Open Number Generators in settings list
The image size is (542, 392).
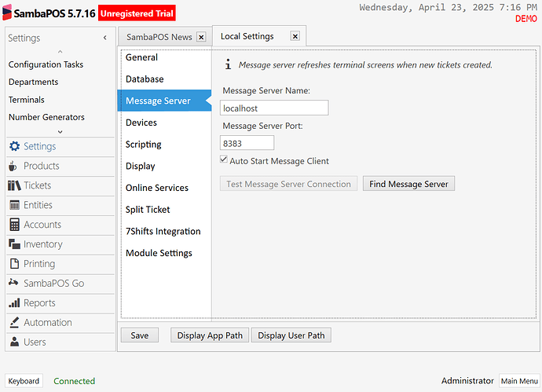pyautogui.click(x=46, y=117)
